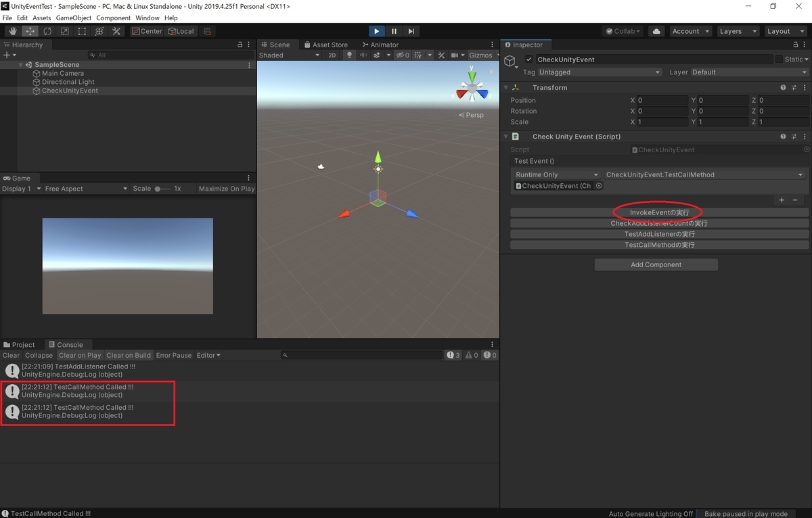Step one frame forward
812x518 pixels.
pyautogui.click(x=411, y=31)
